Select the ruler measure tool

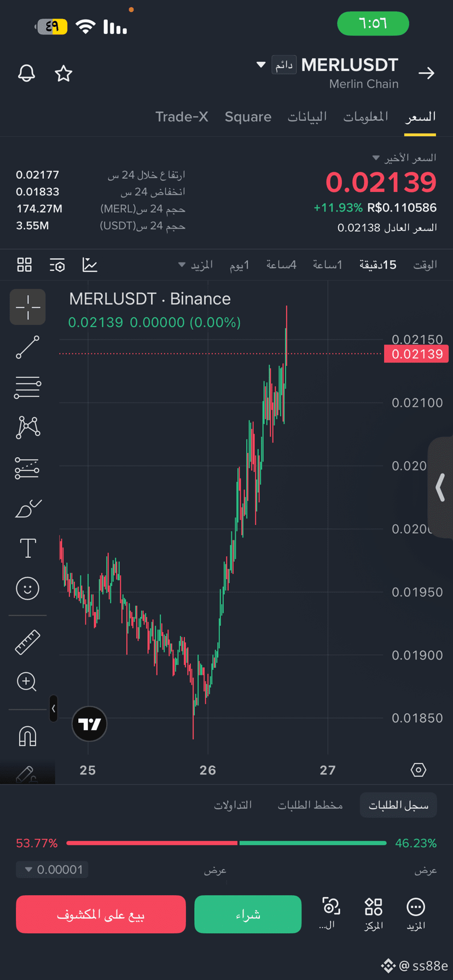point(27,643)
